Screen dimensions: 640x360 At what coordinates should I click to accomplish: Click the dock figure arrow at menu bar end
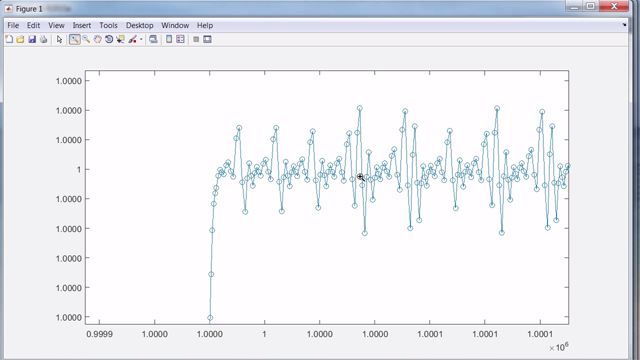[x=624, y=25]
